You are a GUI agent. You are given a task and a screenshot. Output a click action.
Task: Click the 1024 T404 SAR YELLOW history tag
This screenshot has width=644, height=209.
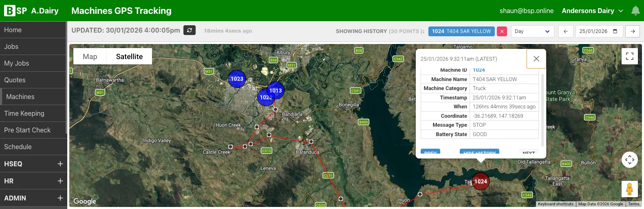[461, 31]
